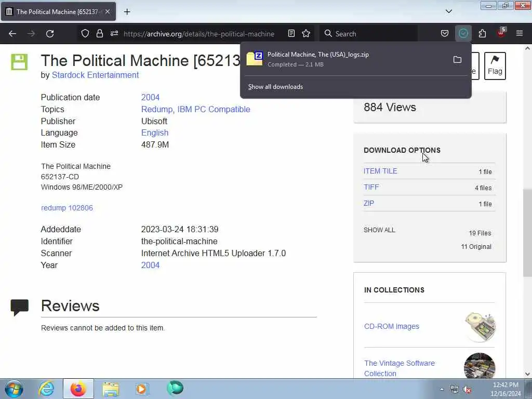The image size is (532, 399).
Task: Open the IBM PC Compatible topic link
Action: pyautogui.click(x=214, y=109)
